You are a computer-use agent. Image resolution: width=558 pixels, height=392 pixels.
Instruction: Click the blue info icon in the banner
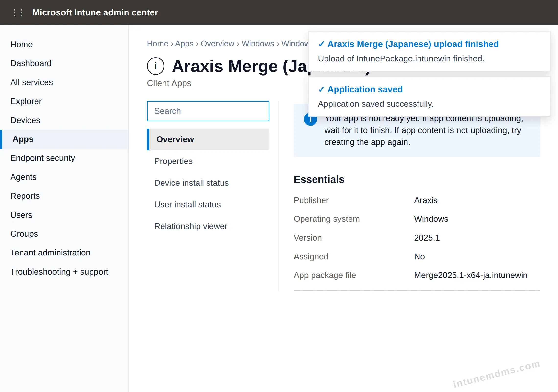tap(310, 120)
